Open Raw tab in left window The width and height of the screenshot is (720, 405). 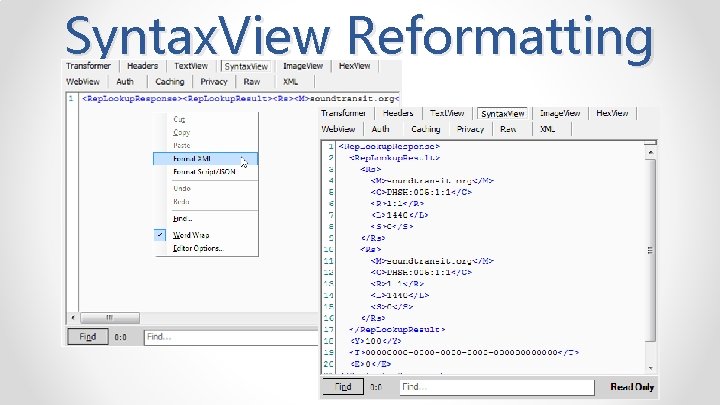point(252,82)
